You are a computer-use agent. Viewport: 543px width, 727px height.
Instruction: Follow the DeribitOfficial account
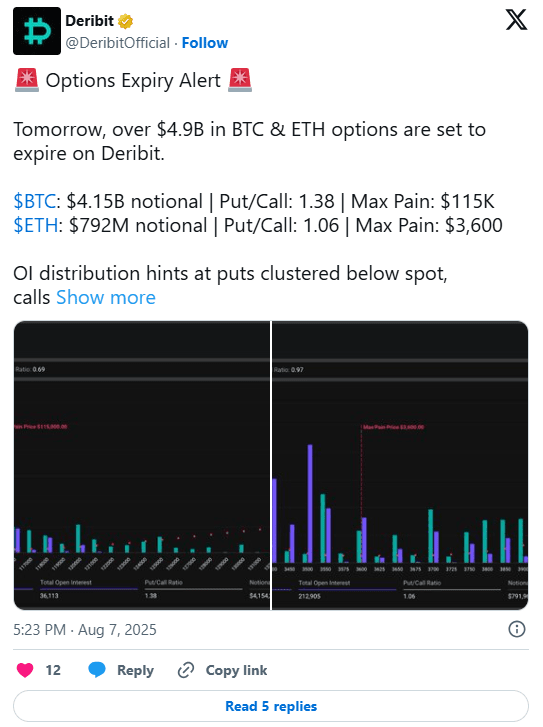pos(204,43)
